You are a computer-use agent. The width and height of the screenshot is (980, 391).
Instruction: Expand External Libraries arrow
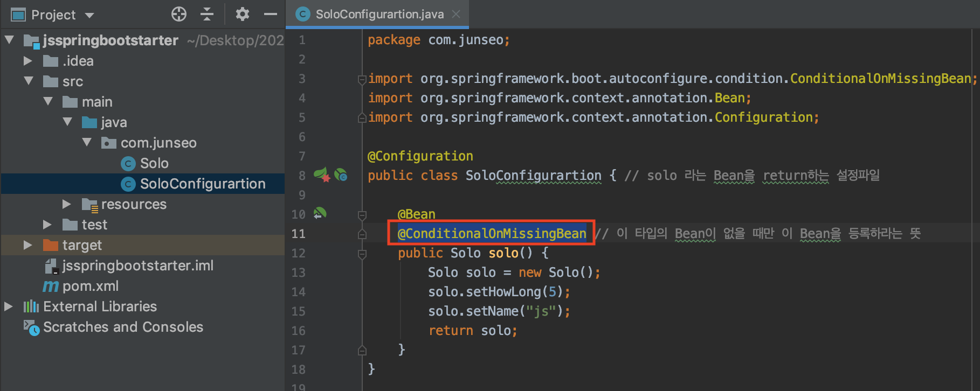(9, 306)
